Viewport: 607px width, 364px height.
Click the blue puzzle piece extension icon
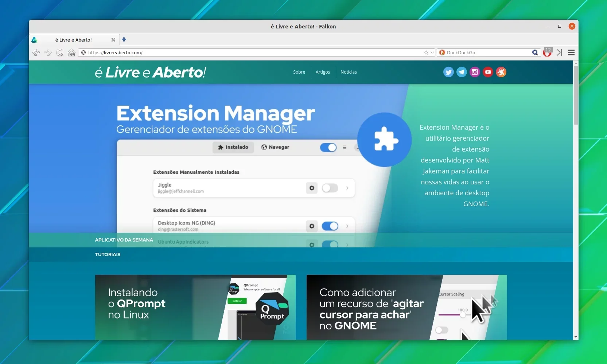click(385, 140)
